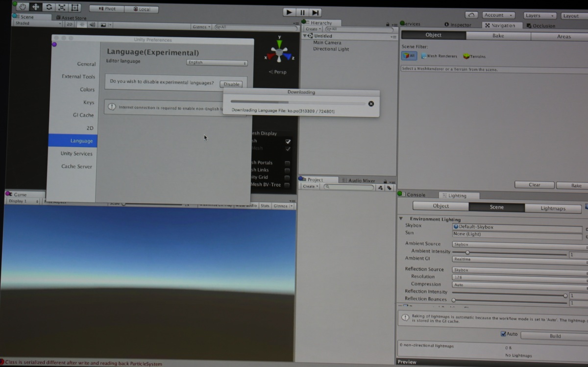The image size is (588, 367).
Task: Switch to the Inspector tab
Action: [457, 25]
